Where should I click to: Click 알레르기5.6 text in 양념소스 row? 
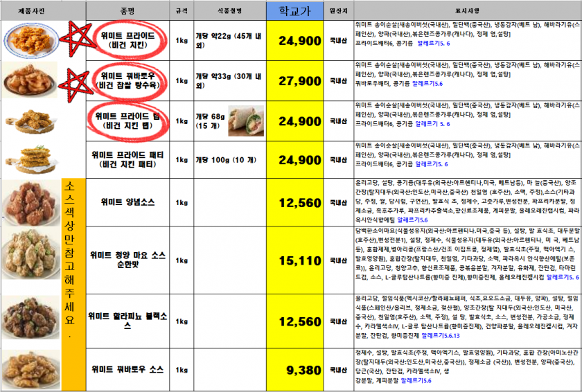[x=412, y=220]
